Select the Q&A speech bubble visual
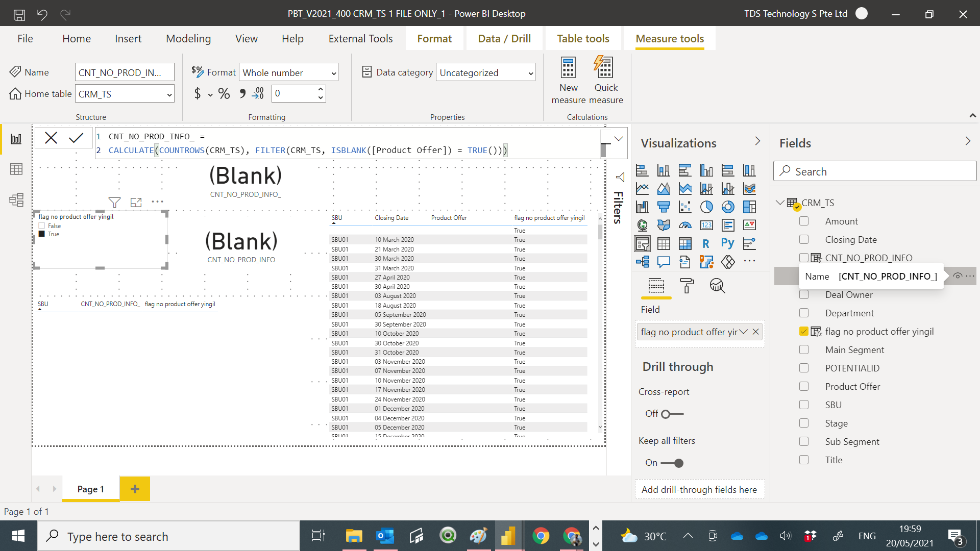 tap(664, 262)
